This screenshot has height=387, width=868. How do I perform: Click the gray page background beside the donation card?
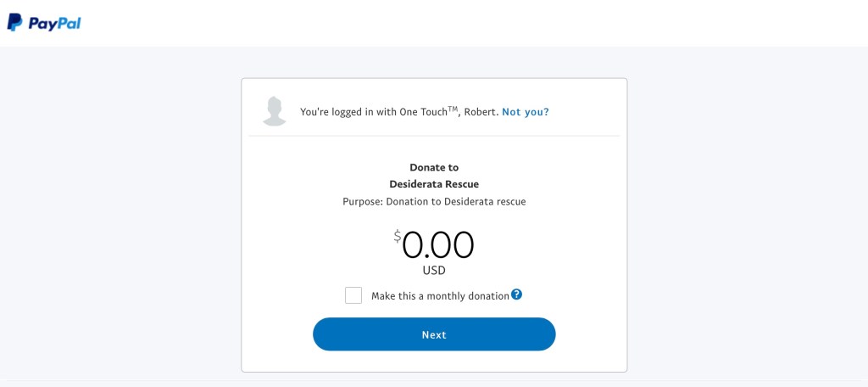click(748, 222)
